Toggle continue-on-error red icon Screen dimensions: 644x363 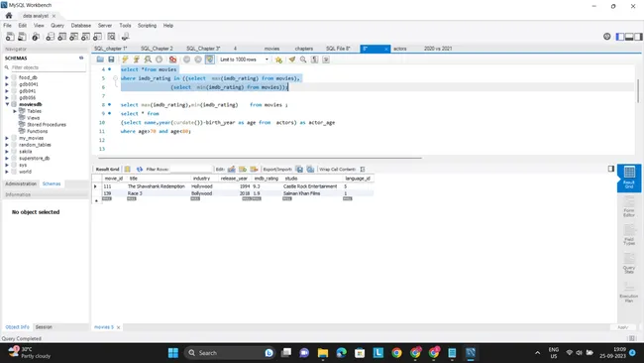click(x=173, y=60)
